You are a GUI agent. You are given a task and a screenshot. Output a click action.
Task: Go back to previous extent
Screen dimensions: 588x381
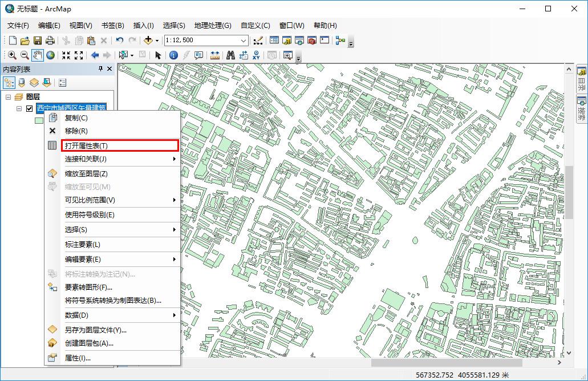click(x=95, y=55)
